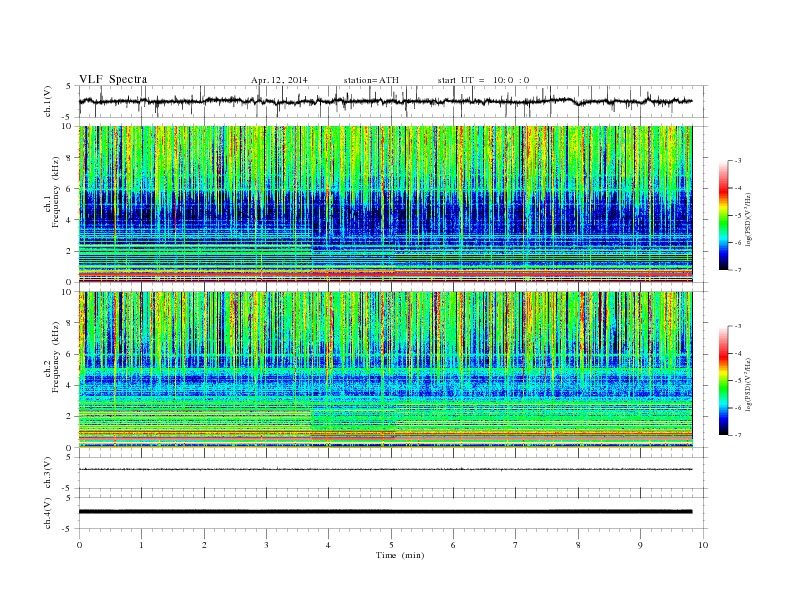Click the "VLF Spectra" plot title

point(113,79)
